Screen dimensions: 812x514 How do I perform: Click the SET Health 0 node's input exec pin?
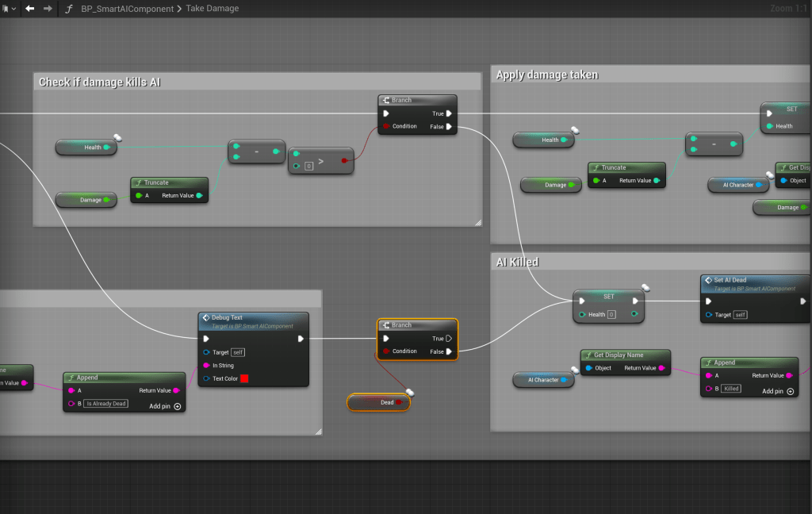[x=582, y=301]
